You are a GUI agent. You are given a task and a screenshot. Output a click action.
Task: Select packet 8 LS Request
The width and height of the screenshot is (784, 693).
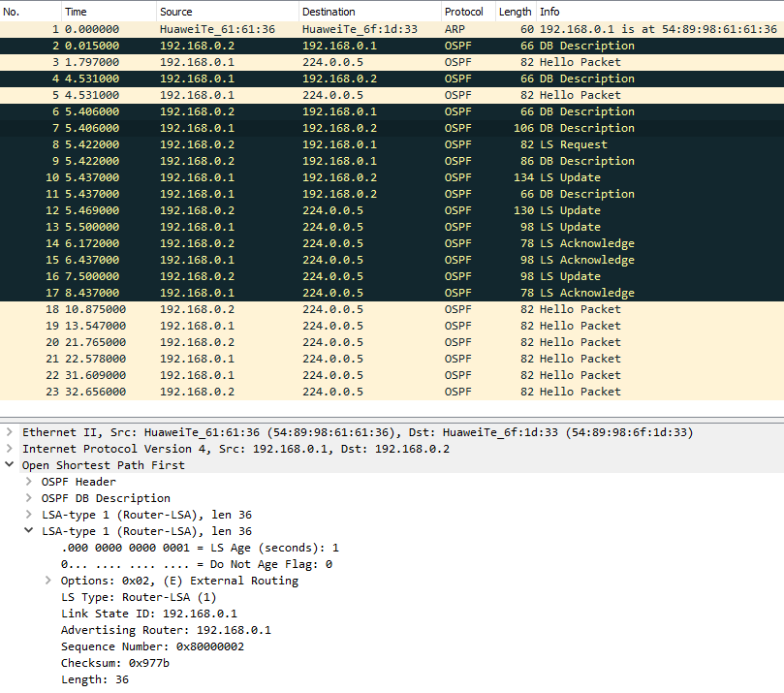(392, 144)
